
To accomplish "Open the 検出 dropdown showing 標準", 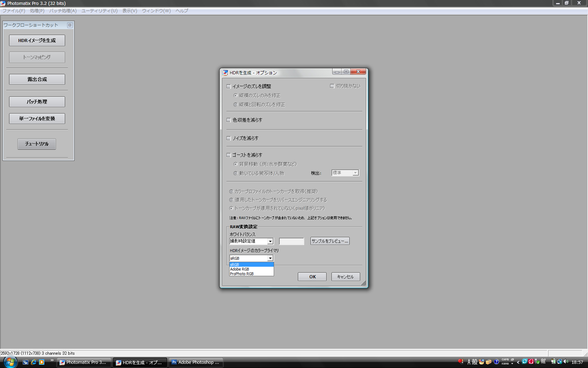I will click(345, 173).
